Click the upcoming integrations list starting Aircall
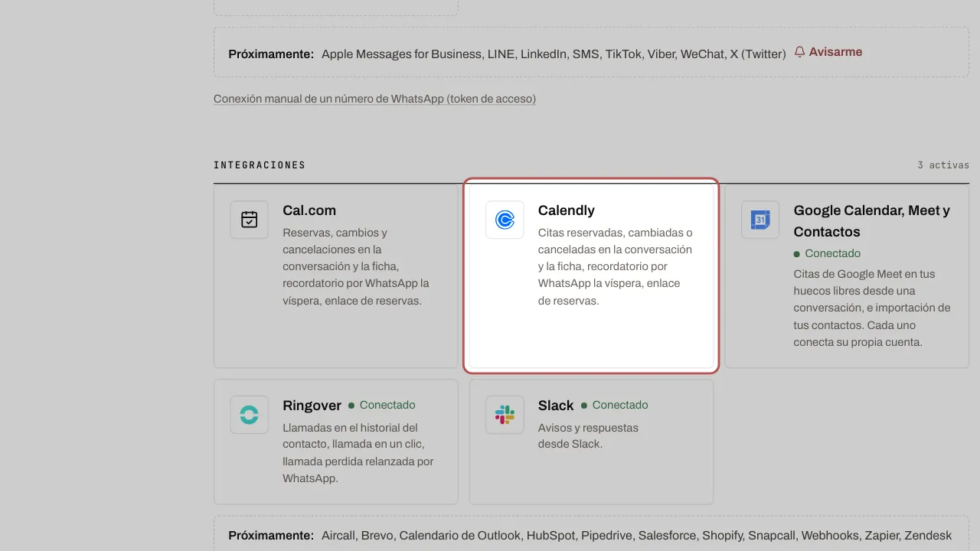The height and width of the screenshot is (551, 980). 636,536
